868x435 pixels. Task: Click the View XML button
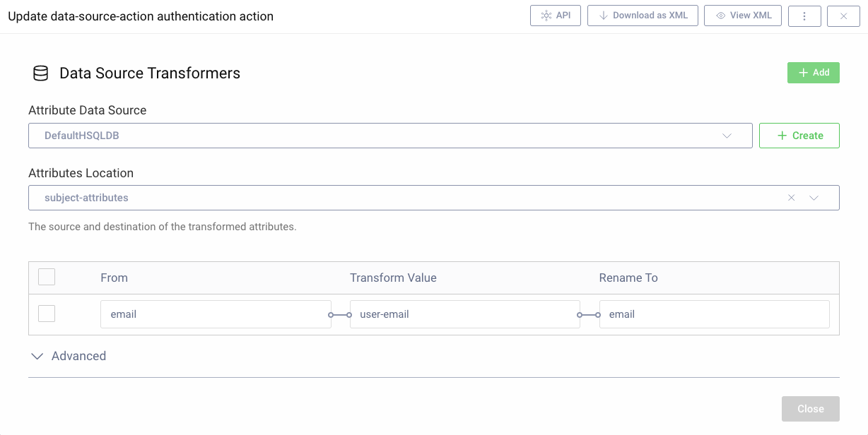tap(742, 15)
